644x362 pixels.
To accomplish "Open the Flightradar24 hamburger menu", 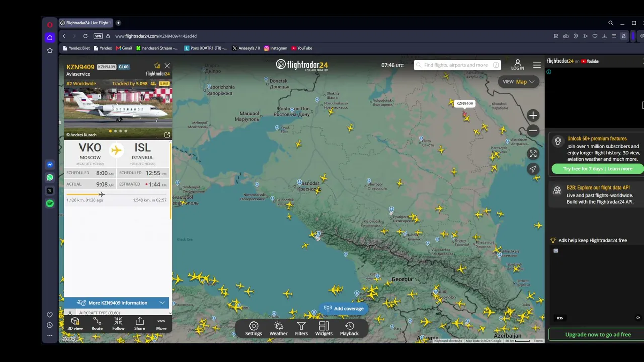I will 537,65.
